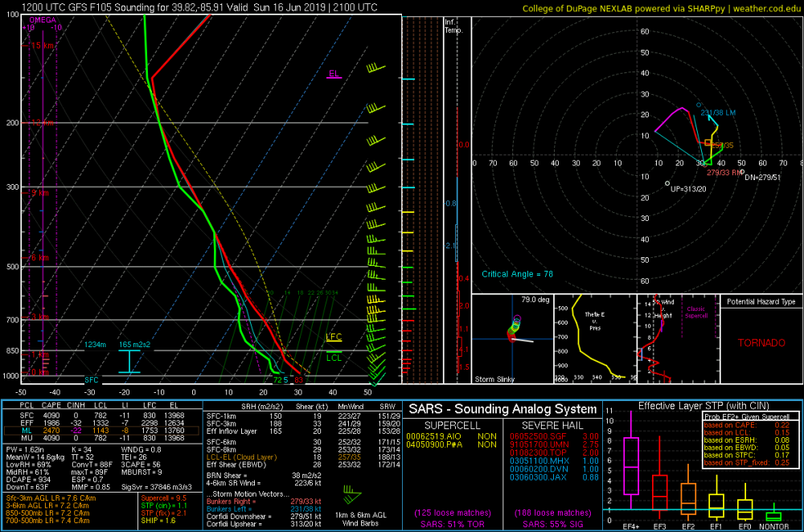
Task: Click the 165 m2s2 helicity label
Action: (x=134, y=345)
